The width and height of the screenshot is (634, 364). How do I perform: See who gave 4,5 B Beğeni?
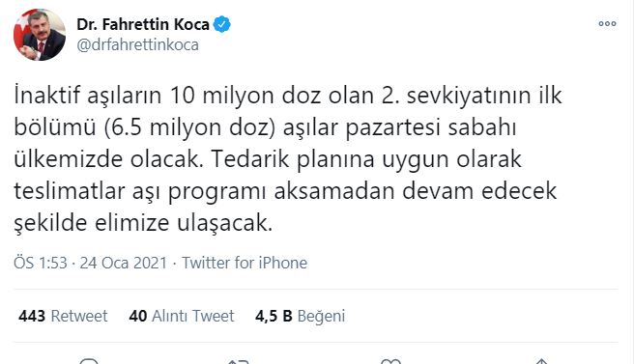pos(300,316)
